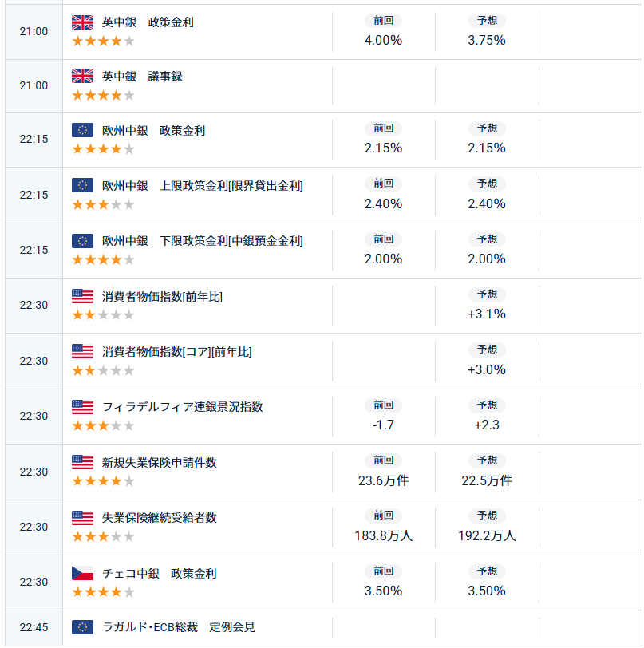Click EU flag beside 欧州中銀 政策金利
Image resolution: width=644 pixels, height=648 pixels.
tap(82, 130)
